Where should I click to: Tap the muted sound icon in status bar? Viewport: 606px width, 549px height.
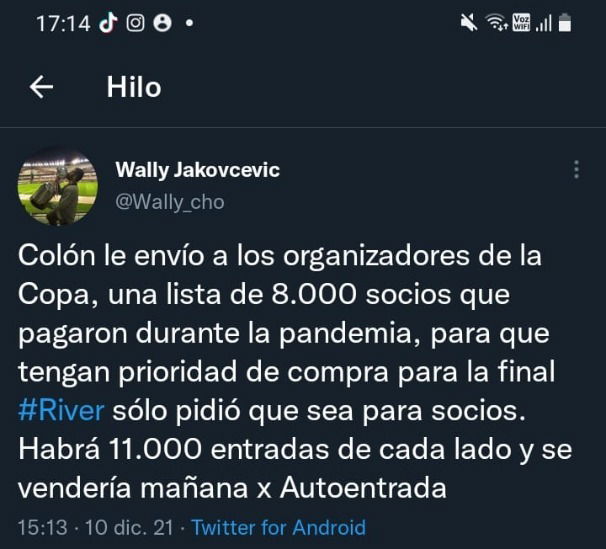pyautogui.click(x=469, y=22)
